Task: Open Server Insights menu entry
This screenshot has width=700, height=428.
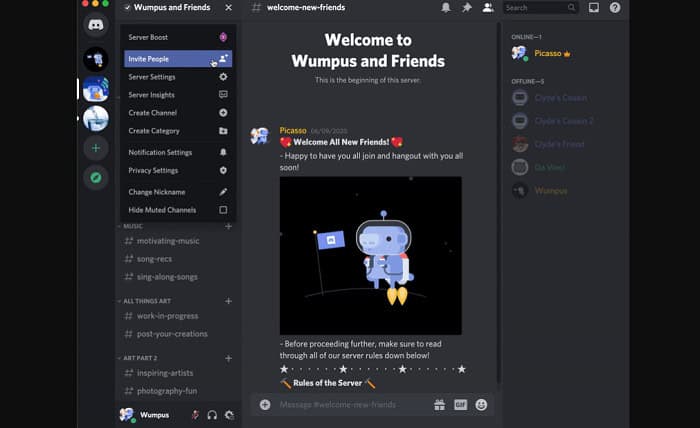Action: click(x=178, y=95)
